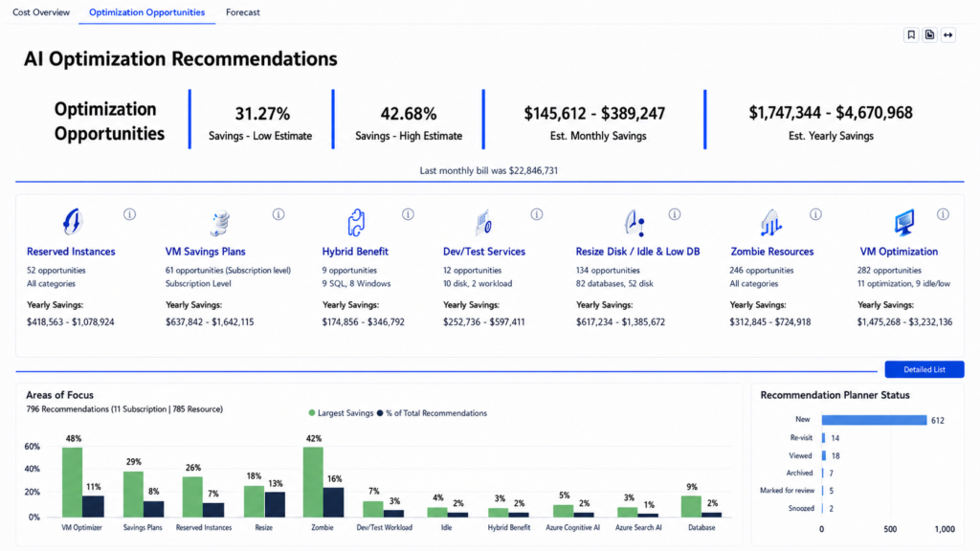Open the Dev/Test Services link

coord(483,252)
